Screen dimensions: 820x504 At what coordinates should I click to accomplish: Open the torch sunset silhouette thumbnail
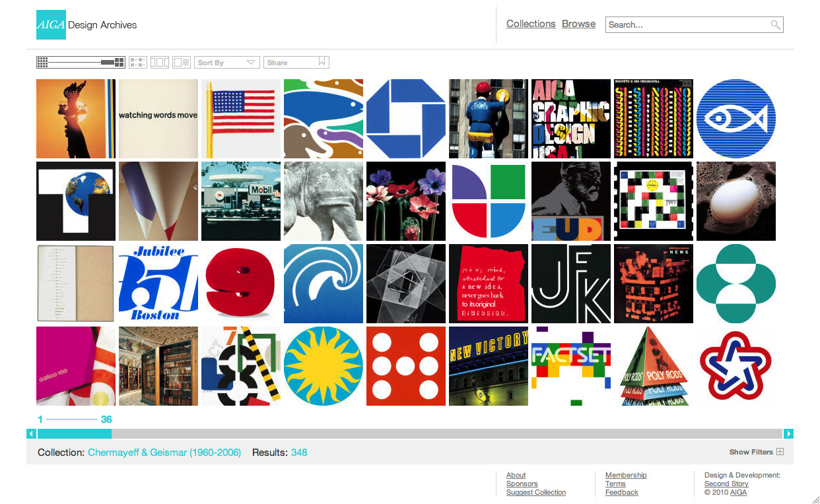pos(76,119)
